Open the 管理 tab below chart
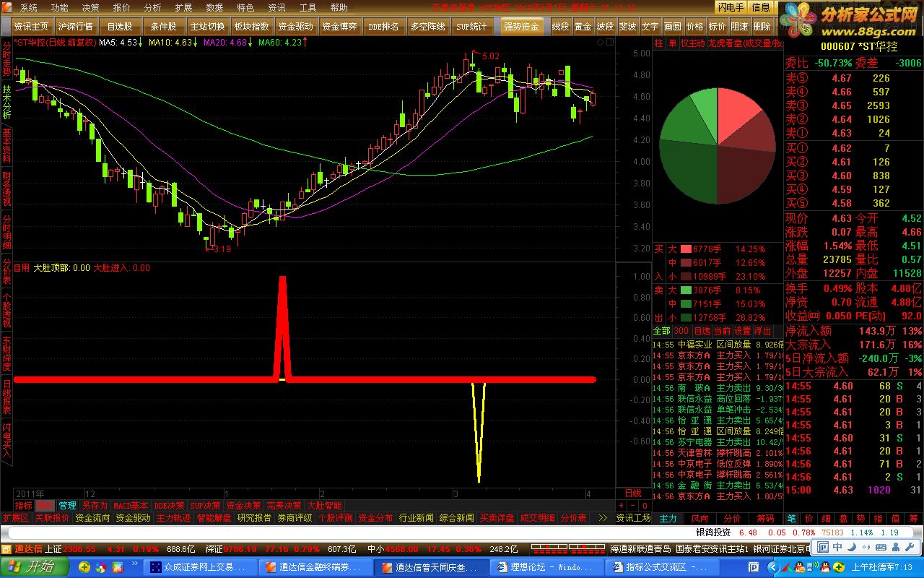This screenshot has width=924, height=578. [x=67, y=506]
